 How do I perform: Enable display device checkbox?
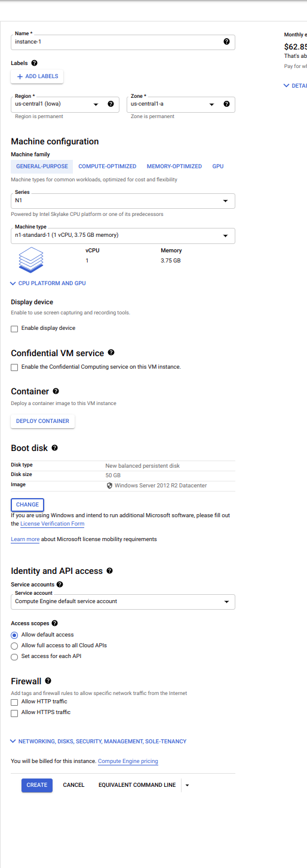[x=14, y=329]
